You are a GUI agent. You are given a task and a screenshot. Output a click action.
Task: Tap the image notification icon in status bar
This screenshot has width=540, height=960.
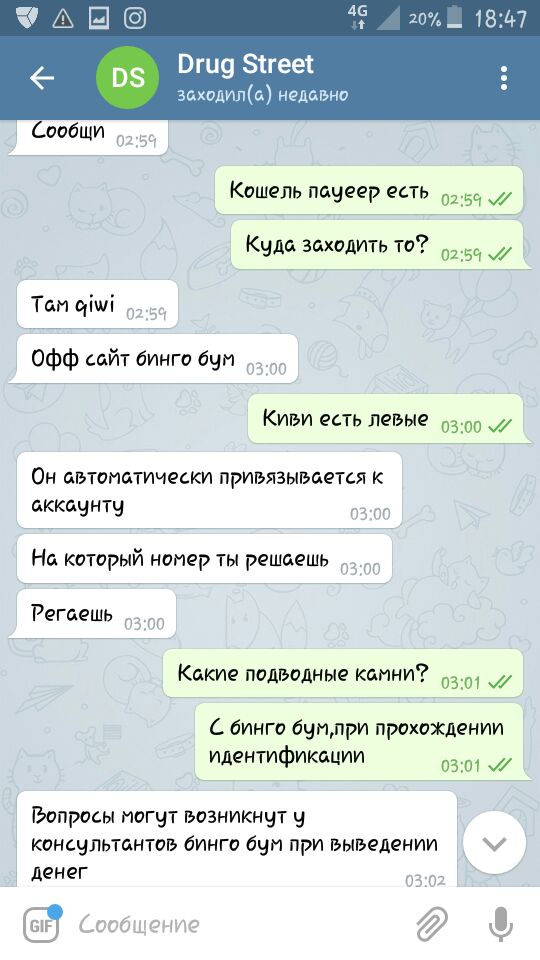(x=99, y=18)
